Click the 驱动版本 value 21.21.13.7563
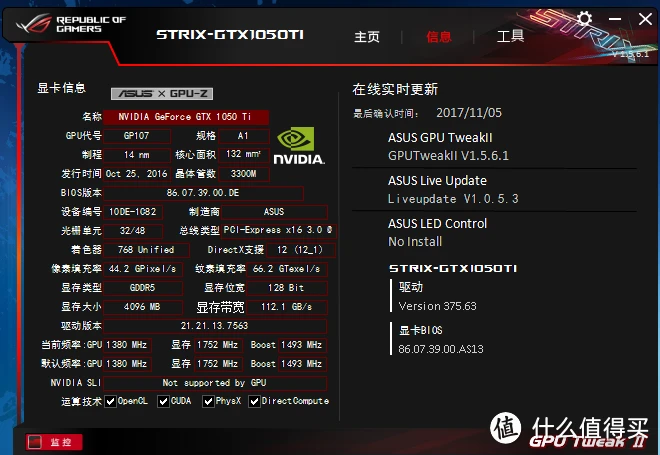This screenshot has height=455, width=660. [215, 326]
